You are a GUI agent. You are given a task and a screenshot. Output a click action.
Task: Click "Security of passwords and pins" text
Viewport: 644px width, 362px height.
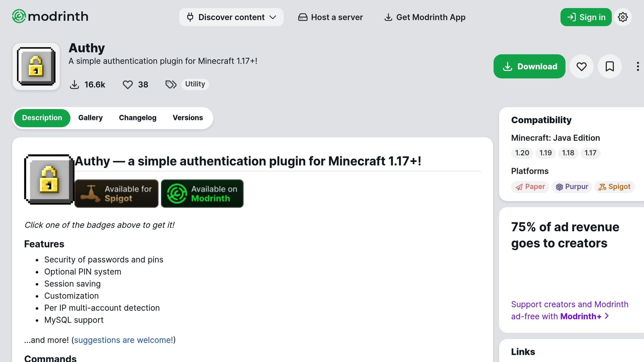[104, 260]
